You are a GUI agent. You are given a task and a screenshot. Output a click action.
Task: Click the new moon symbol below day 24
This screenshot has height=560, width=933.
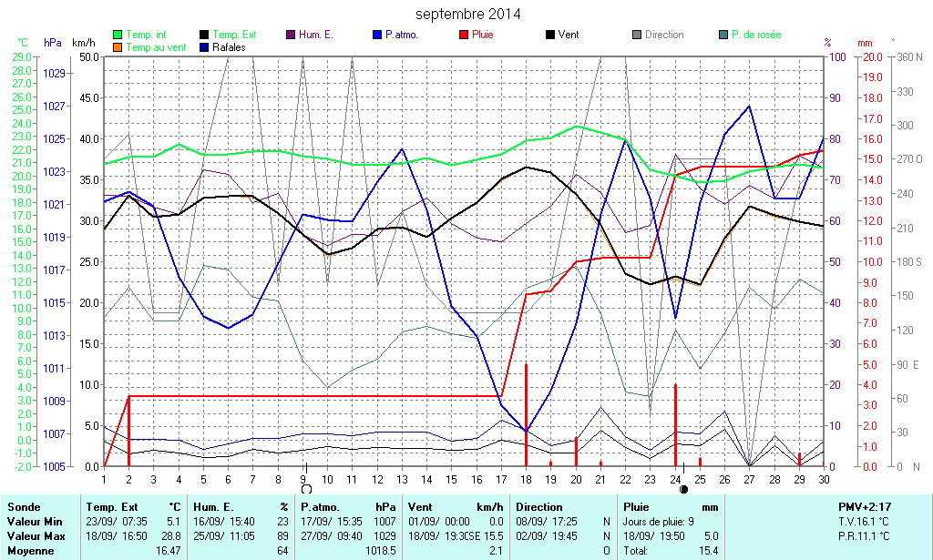[x=683, y=489]
